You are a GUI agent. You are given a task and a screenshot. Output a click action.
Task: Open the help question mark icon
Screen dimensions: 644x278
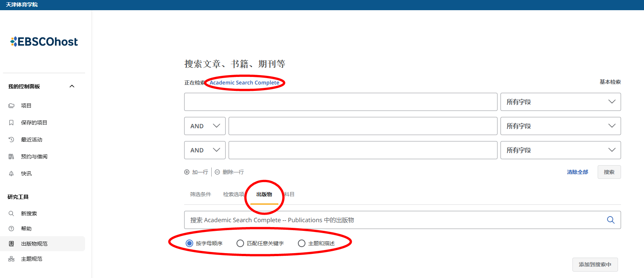(11, 229)
